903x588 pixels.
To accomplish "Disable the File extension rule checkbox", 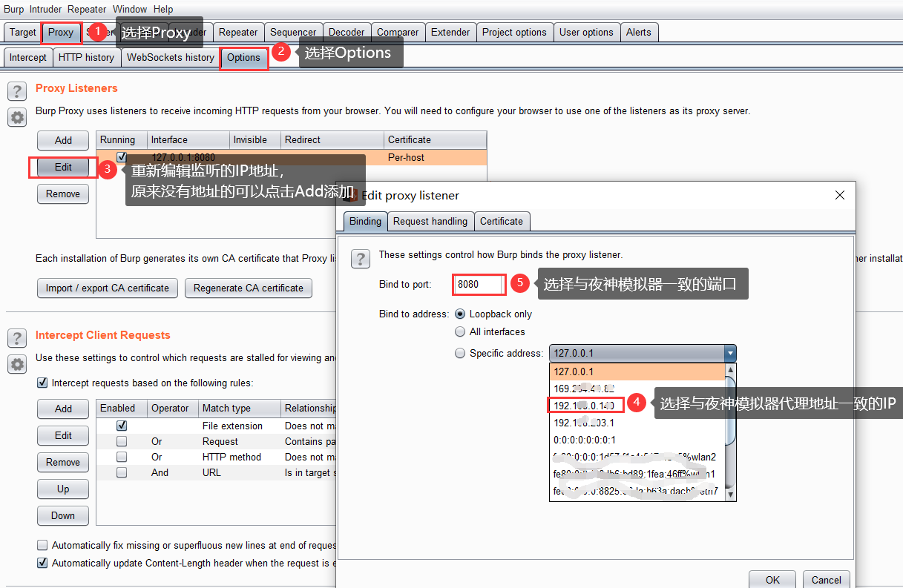I will coord(122,426).
